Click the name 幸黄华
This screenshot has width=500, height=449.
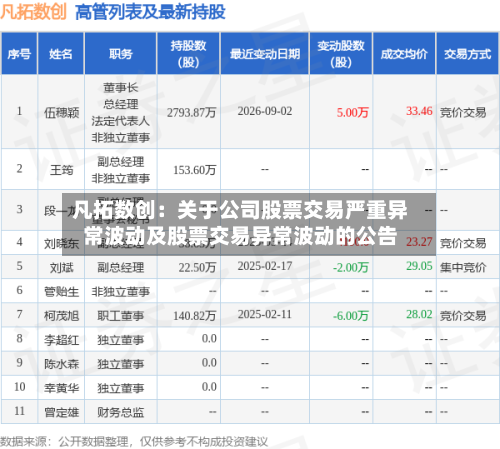[61, 388]
